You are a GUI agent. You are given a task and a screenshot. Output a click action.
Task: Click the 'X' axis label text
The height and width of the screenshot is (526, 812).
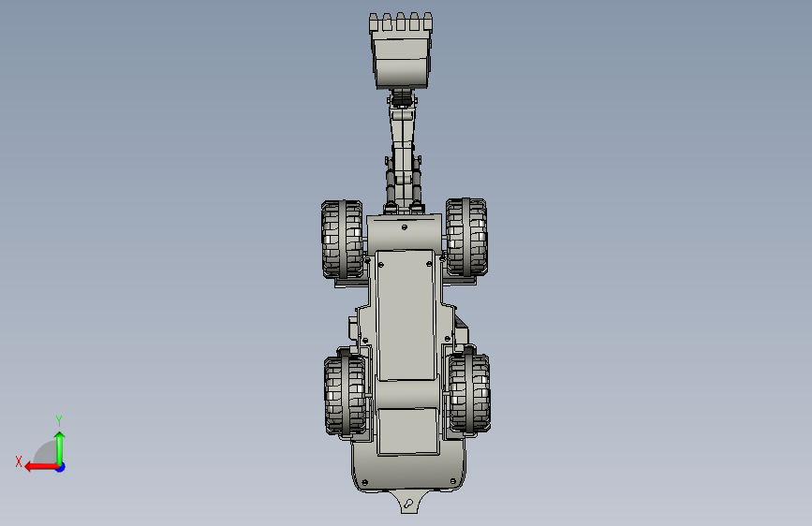pos(19,461)
